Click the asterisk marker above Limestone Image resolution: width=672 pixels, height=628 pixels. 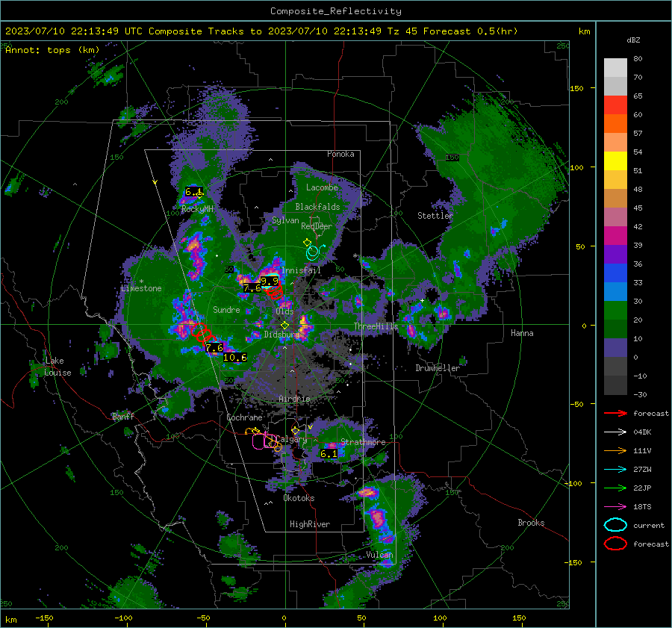[141, 282]
